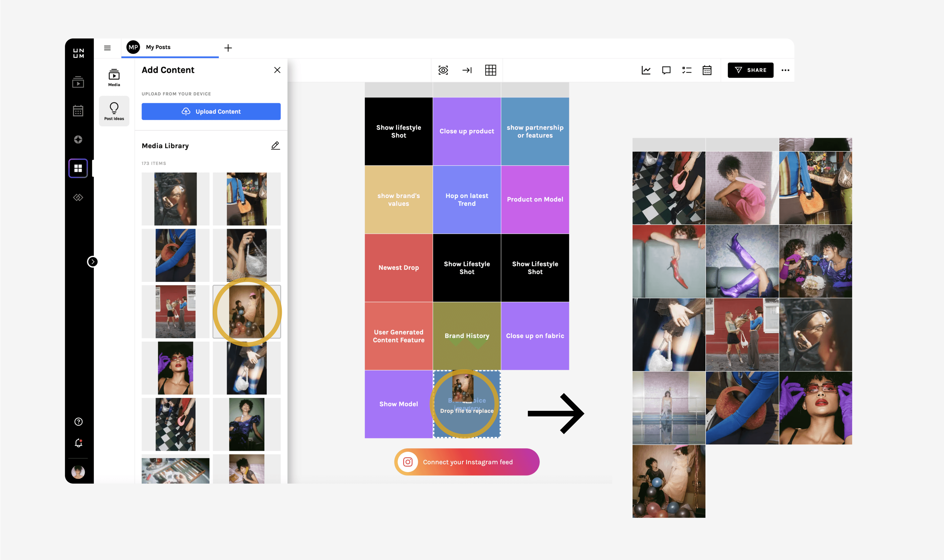This screenshot has width=944, height=560.
Task: Open the analytics chart icon
Action: point(646,70)
